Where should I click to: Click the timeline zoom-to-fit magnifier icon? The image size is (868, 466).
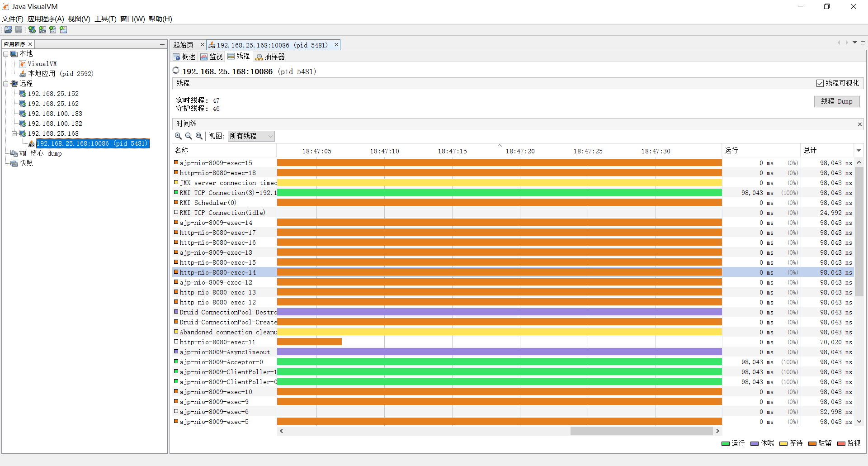coord(199,136)
